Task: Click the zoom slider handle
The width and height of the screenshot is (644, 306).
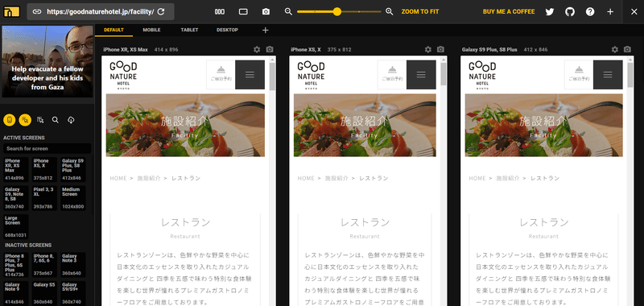Action: (337, 11)
